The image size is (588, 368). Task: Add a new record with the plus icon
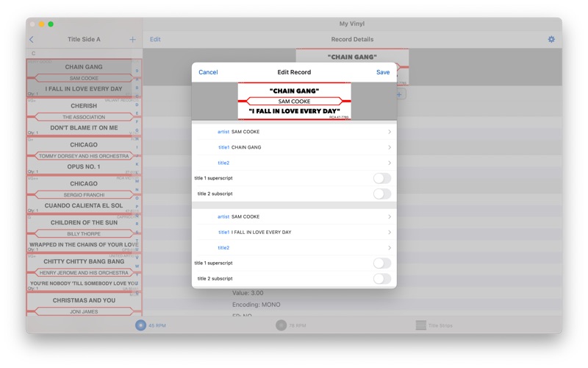[x=132, y=40]
